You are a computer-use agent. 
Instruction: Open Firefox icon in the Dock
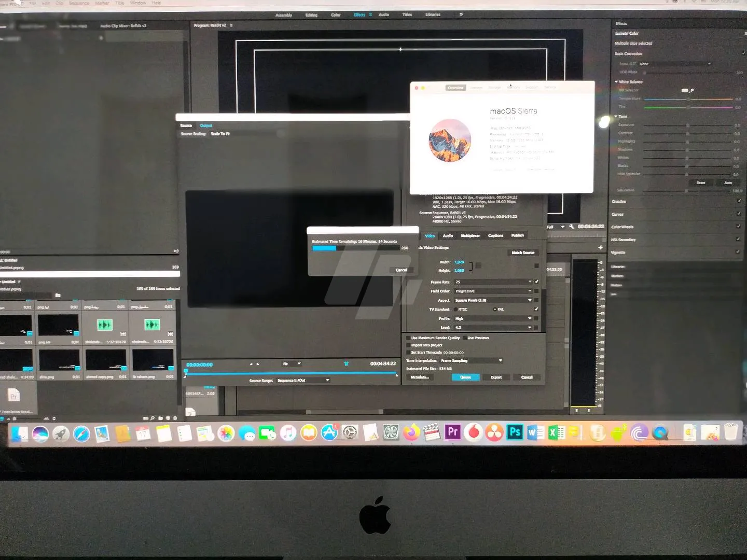(411, 432)
